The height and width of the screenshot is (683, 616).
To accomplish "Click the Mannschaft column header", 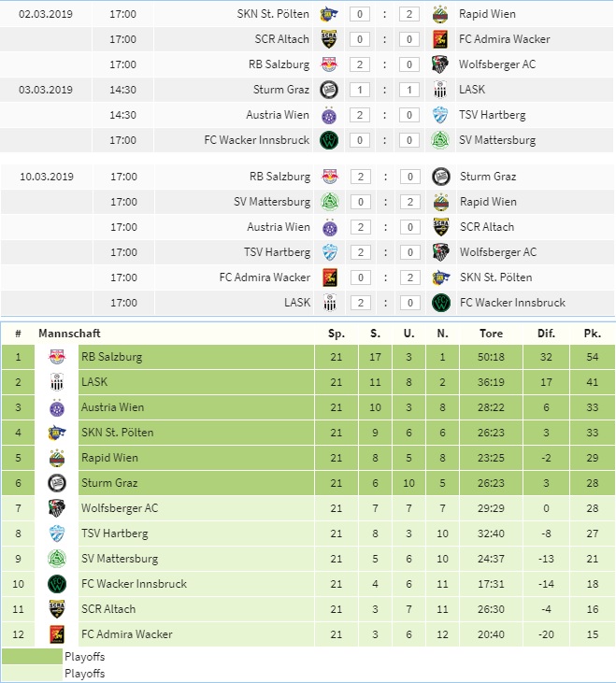I will pos(69,334).
